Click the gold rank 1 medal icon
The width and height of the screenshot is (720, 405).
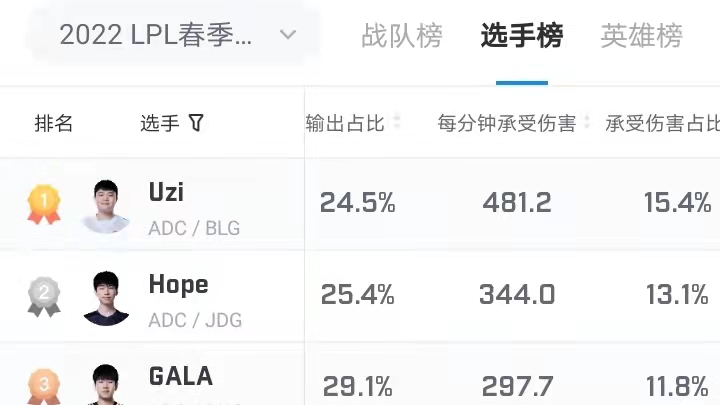pyautogui.click(x=44, y=204)
